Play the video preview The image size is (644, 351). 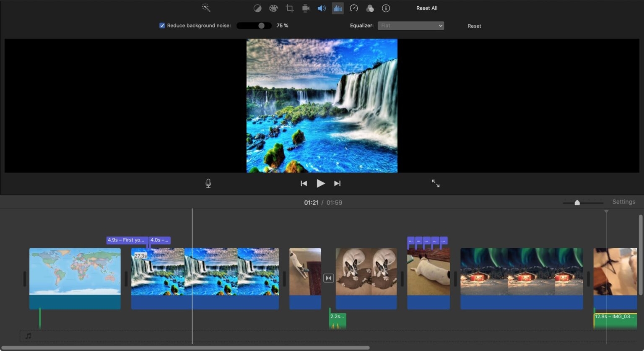click(x=321, y=183)
